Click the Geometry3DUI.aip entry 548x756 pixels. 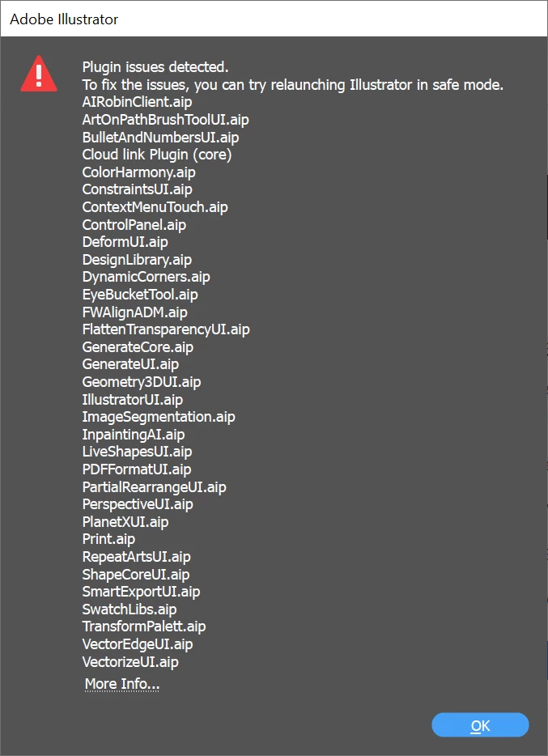pyautogui.click(x=142, y=382)
